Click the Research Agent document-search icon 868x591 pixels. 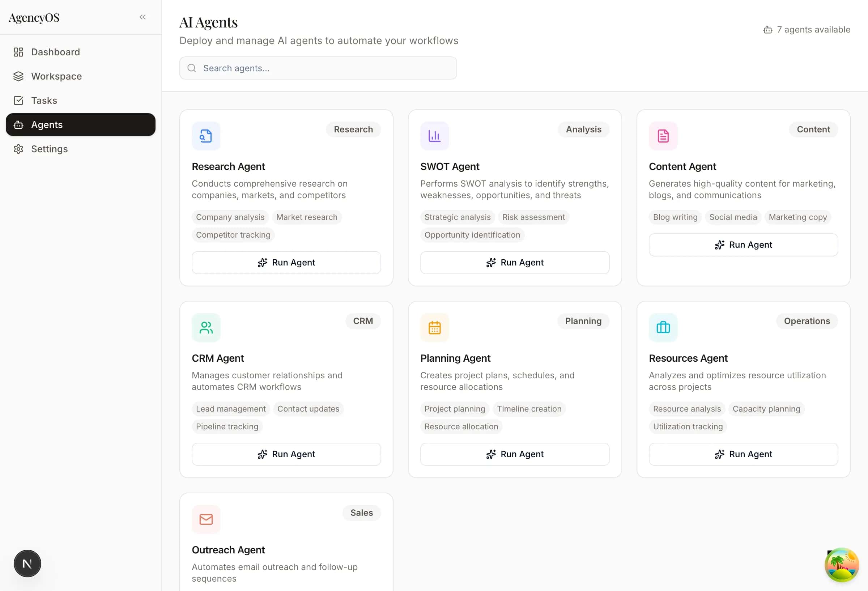[206, 136]
